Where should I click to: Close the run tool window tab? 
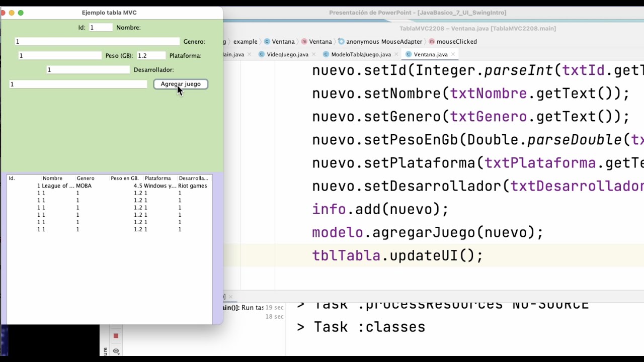[x=230, y=297]
